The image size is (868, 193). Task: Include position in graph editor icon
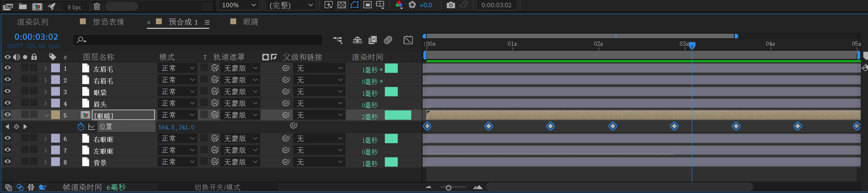point(92,127)
